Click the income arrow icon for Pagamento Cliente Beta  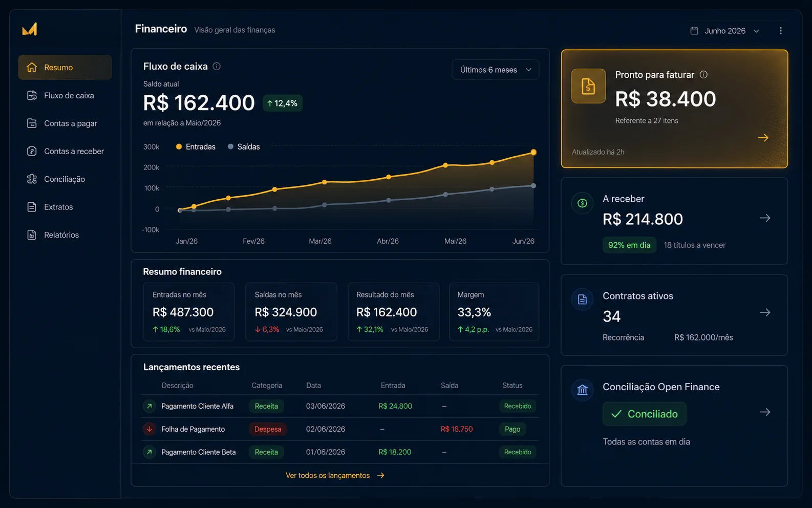[149, 452]
